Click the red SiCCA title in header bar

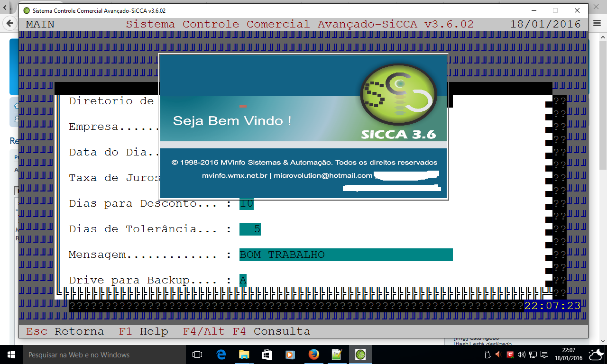tap(300, 24)
